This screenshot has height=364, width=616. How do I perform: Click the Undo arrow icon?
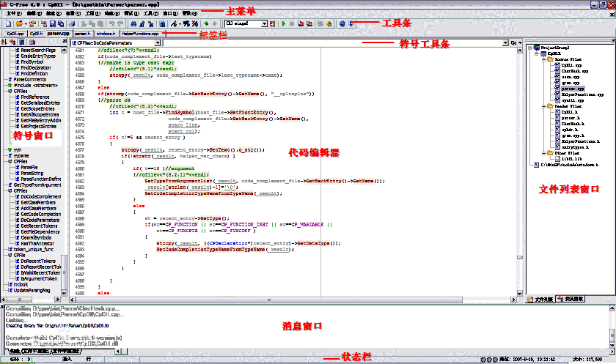point(112,24)
